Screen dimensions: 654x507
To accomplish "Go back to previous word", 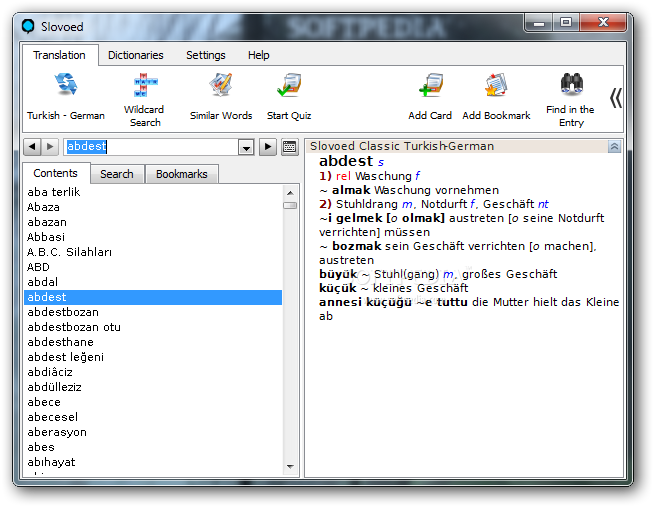I will [x=32, y=147].
